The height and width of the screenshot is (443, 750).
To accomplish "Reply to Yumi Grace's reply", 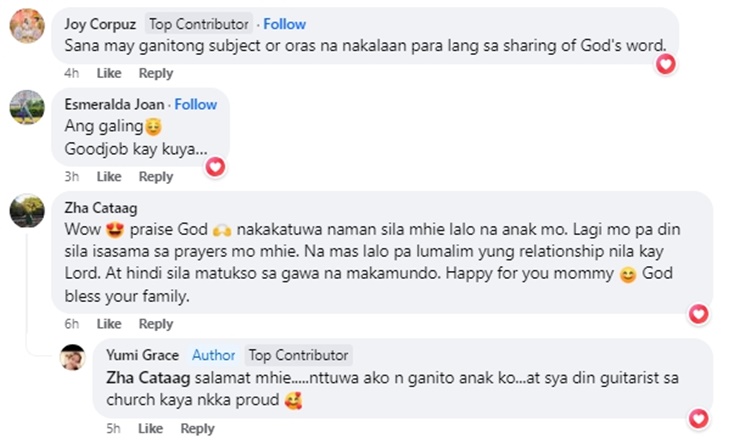I will [x=197, y=429].
